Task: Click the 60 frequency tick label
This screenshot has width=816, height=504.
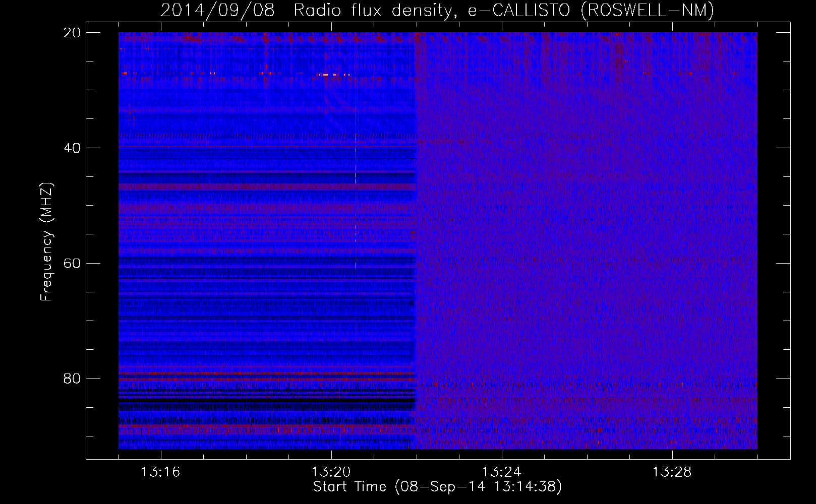Action: [x=72, y=264]
